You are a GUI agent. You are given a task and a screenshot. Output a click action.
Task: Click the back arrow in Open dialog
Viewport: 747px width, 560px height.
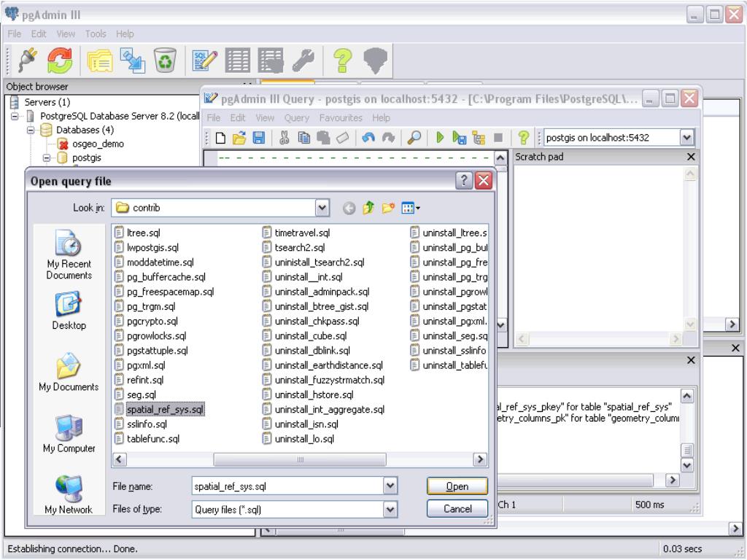349,208
